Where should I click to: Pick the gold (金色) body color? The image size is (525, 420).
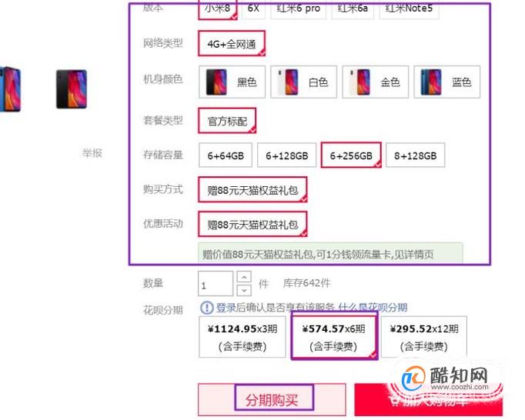coord(376,82)
